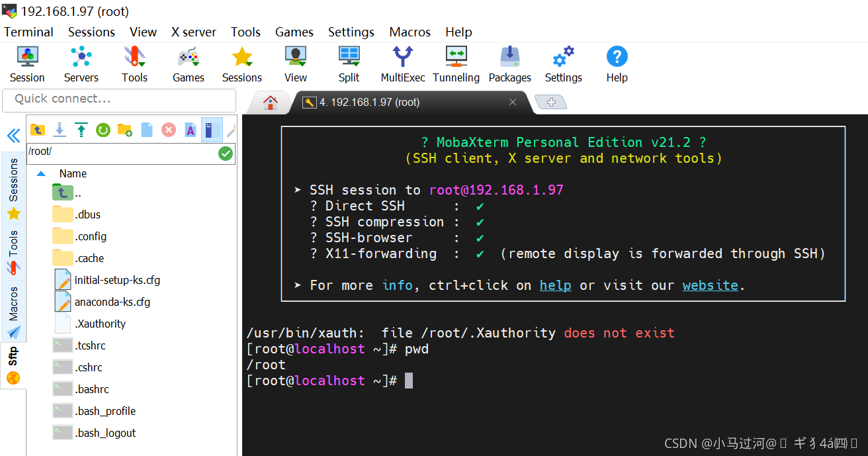Screen dimensions: 868x456
Task: Switch to the Sftp vertical side tab
Action: click(x=13, y=366)
